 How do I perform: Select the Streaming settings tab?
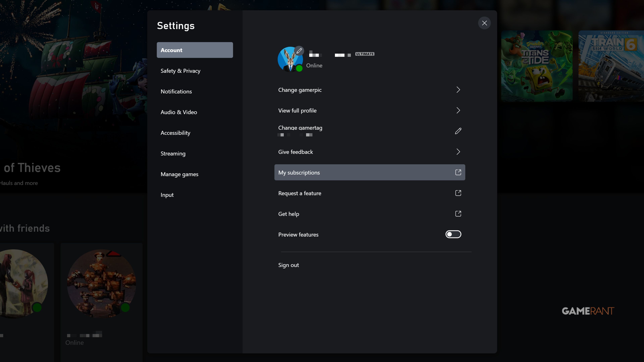173,154
